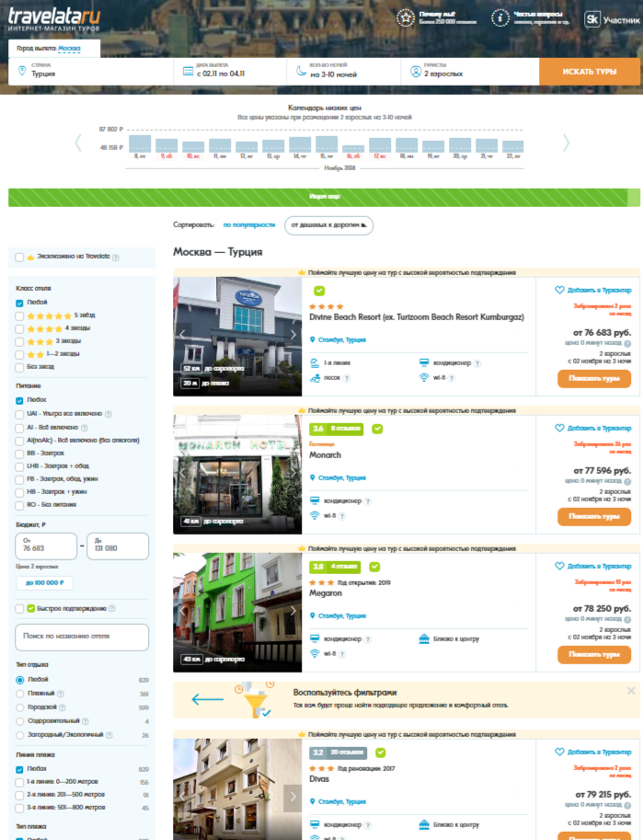Screen dimensions: 643x840
Task: Click help icon next to 'песок' amenity
Action: [347, 378]
